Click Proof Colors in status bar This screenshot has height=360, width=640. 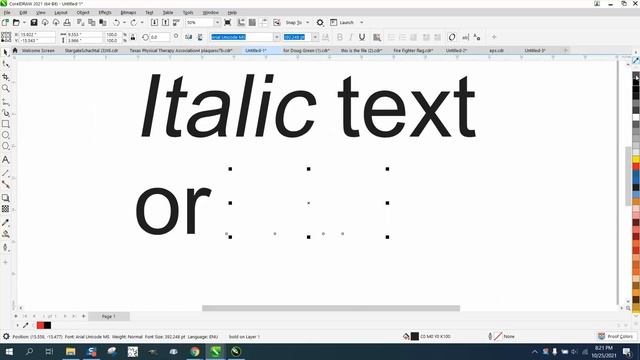click(x=616, y=336)
